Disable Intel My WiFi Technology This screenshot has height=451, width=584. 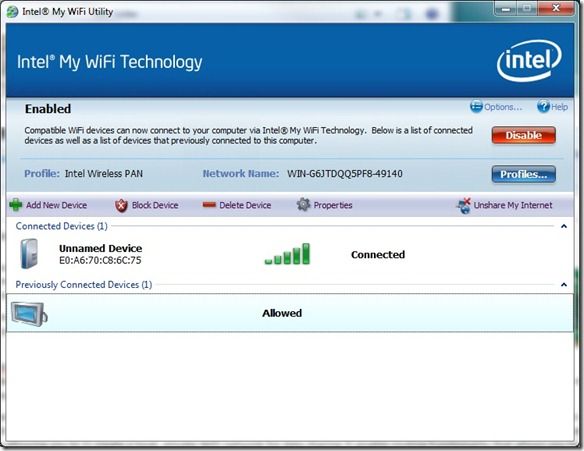coord(523,135)
